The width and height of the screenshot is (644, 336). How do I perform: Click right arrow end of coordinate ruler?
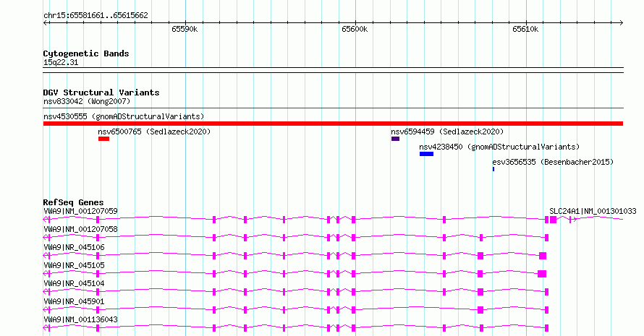click(621, 22)
